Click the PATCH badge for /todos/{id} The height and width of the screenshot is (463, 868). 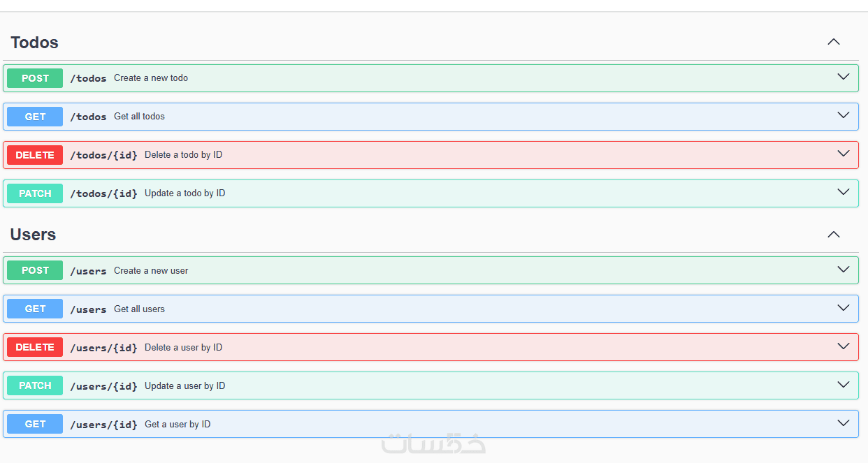pos(35,193)
